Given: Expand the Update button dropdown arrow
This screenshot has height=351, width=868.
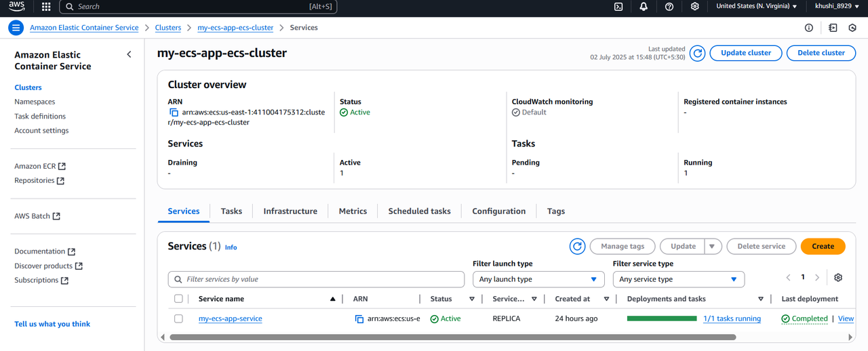Looking at the screenshot, I should coord(712,247).
